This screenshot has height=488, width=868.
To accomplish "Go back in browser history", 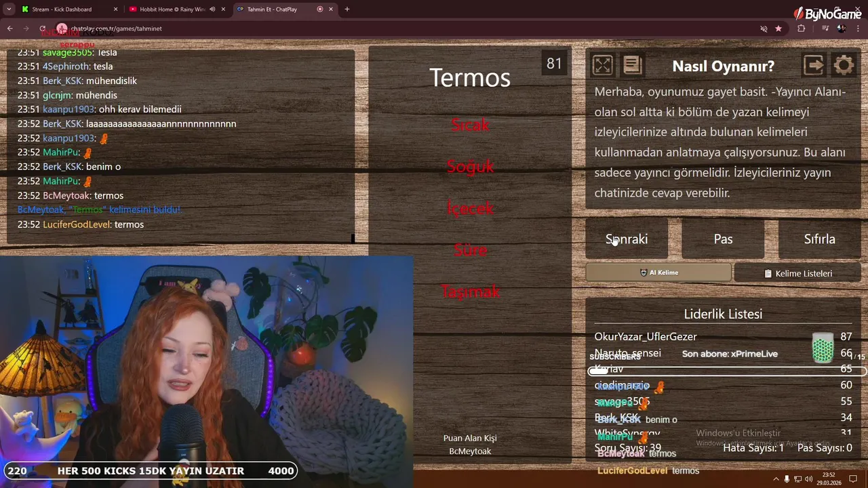I will (x=9, y=28).
